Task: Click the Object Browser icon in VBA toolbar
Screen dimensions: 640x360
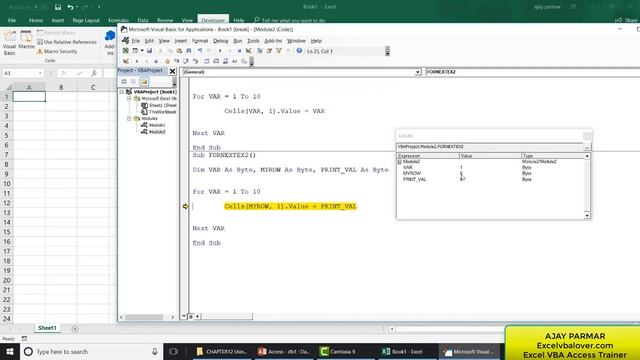Action: pos(279,51)
